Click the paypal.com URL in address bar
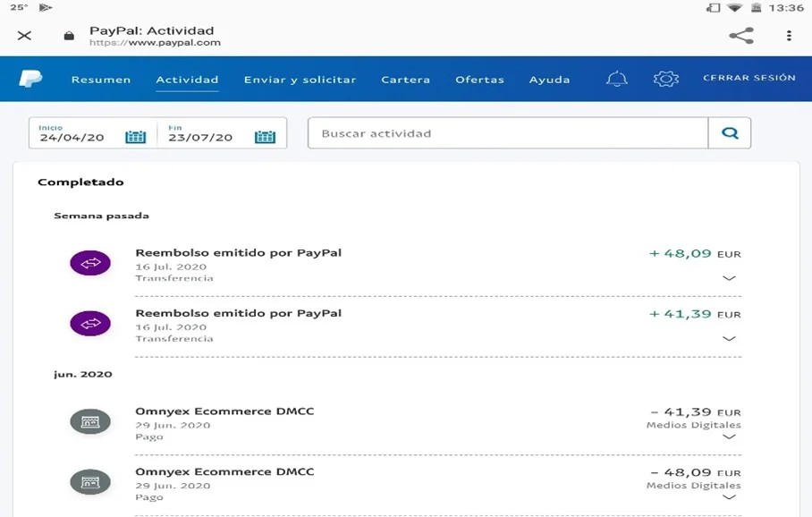812x517 pixels. [155, 43]
